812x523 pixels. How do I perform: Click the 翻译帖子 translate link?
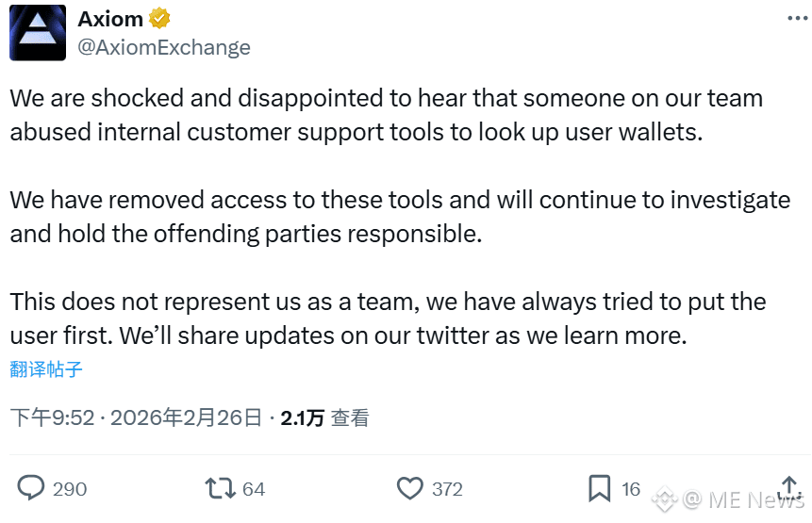coord(46,368)
